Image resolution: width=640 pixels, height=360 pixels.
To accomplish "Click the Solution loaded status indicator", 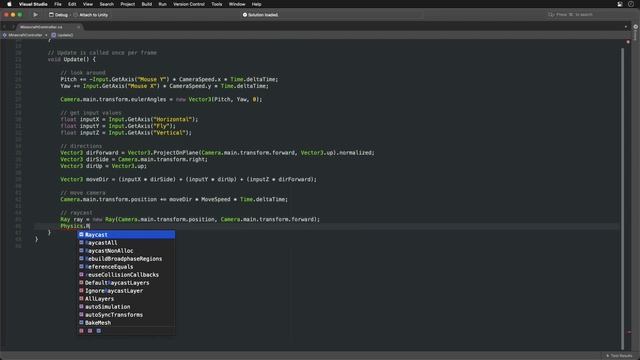I will click(260, 15).
